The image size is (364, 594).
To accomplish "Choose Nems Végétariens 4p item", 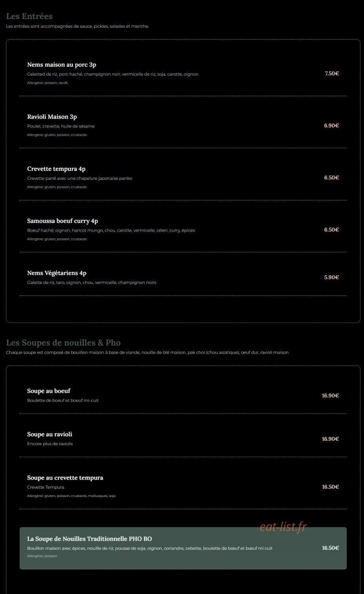I will pos(183,277).
